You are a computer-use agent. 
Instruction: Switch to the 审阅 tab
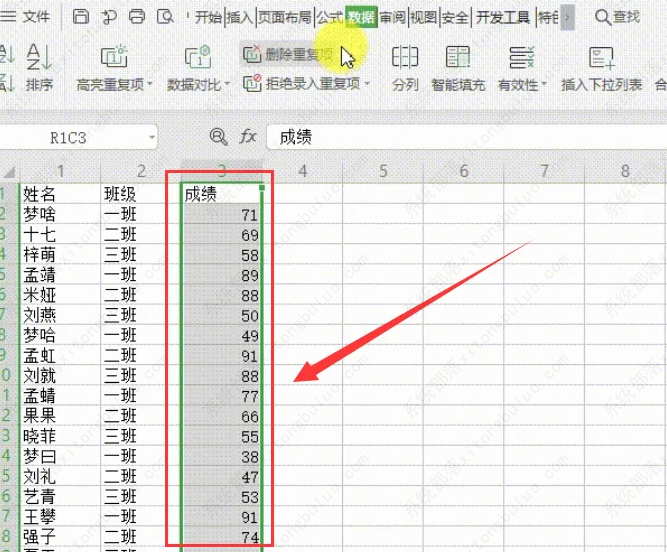point(393,17)
